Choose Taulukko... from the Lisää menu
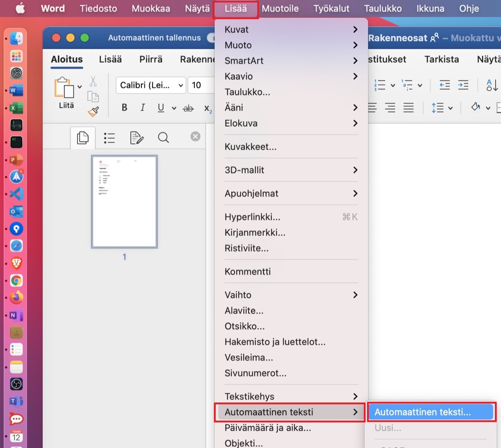The height and width of the screenshot is (448, 501). 291,92
